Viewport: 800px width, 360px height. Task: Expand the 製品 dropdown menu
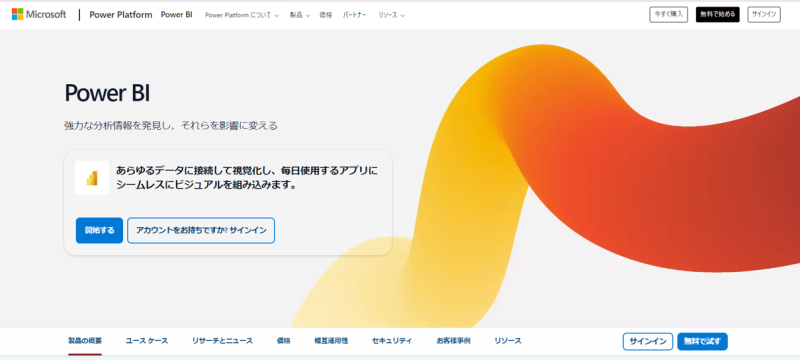(300, 15)
